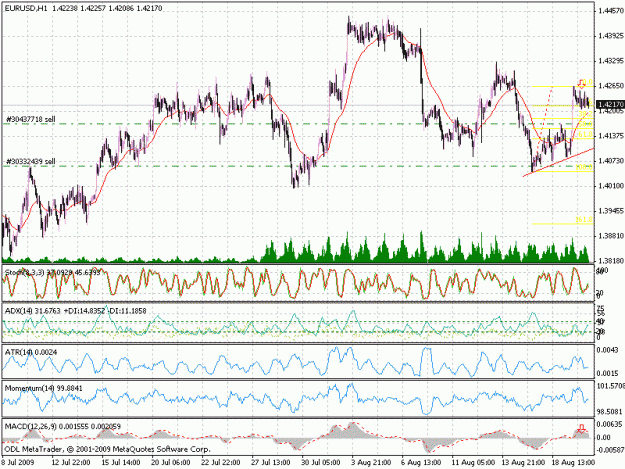
Task: Click the 1.41375 price axis label
Action: 611,136
